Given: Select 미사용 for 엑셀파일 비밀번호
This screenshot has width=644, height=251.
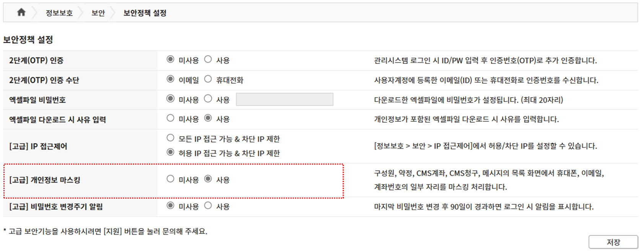Looking at the screenshot, I should pos(171,99).
